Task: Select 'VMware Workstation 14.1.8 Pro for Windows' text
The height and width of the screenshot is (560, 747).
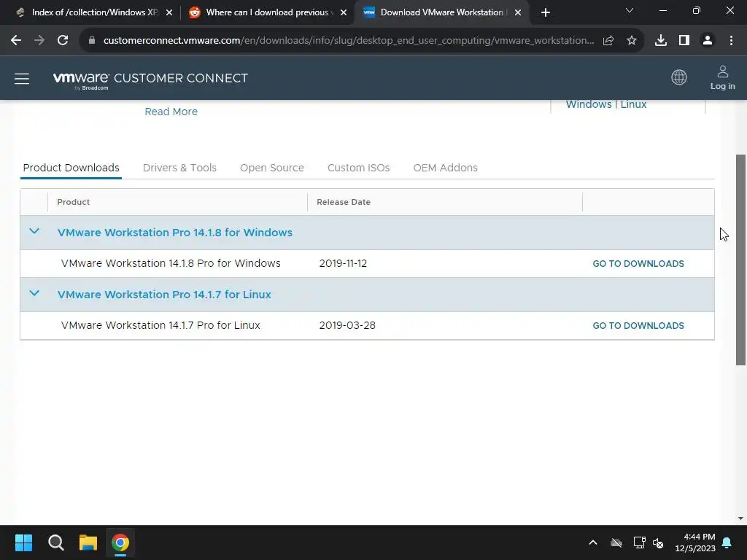Action: 171,263
